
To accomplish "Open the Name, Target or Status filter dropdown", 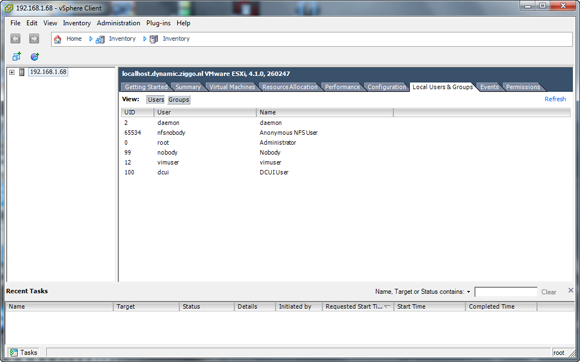I will pyautogui.click(x=468, y=292).
